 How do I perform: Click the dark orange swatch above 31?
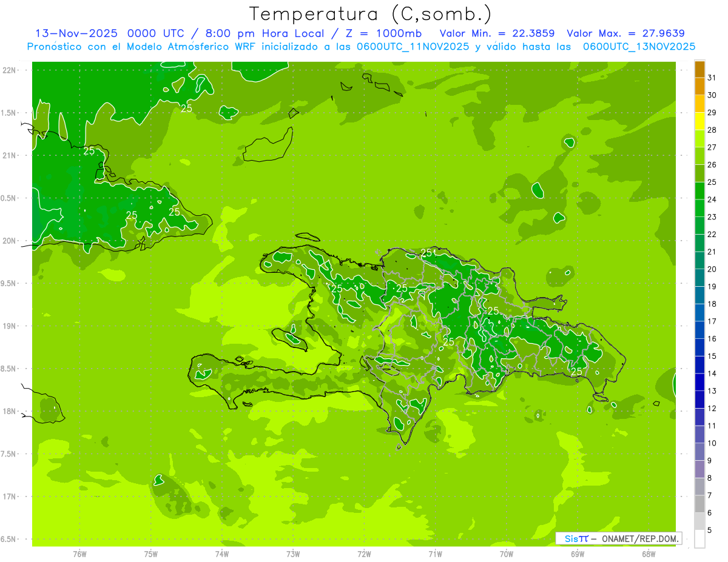click(x=699, y=69)
